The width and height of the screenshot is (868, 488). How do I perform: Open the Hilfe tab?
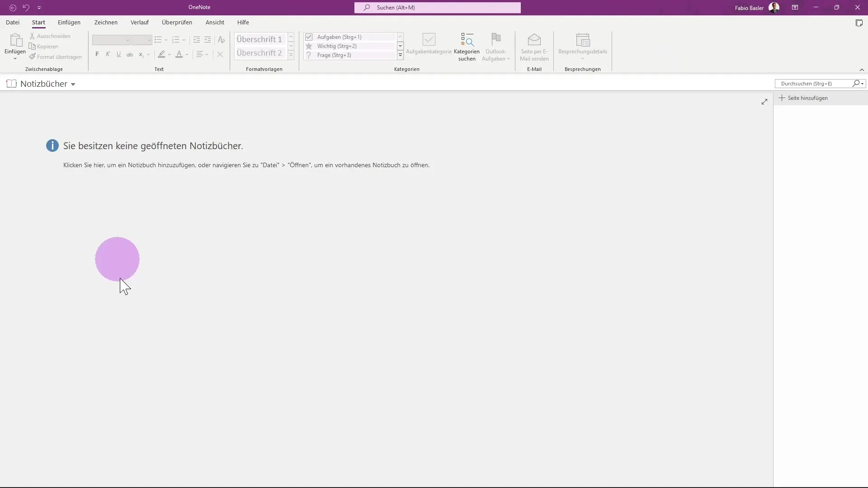243,22
